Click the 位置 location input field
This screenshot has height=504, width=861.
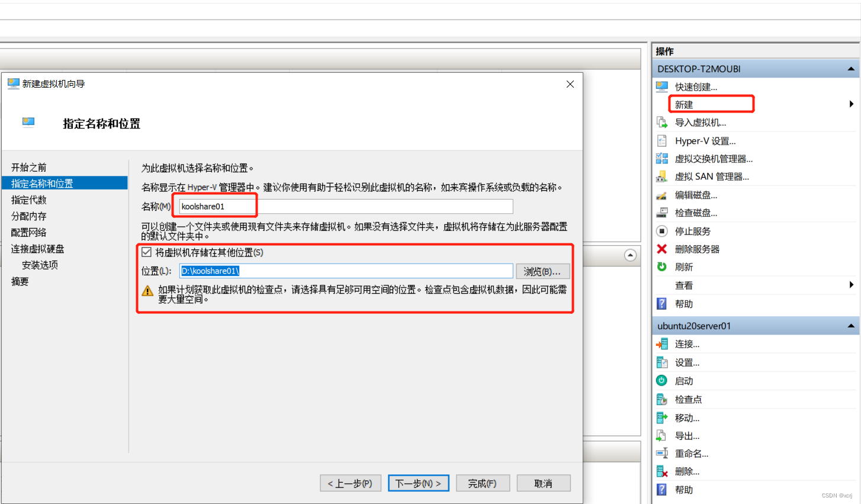pyautogui.click(x=346, y=271)
